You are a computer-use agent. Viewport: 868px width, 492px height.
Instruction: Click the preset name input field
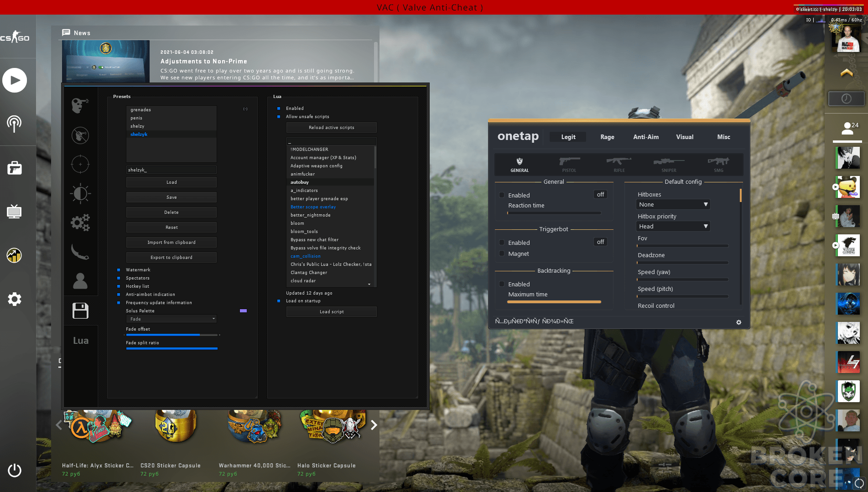tap(172, 170)
